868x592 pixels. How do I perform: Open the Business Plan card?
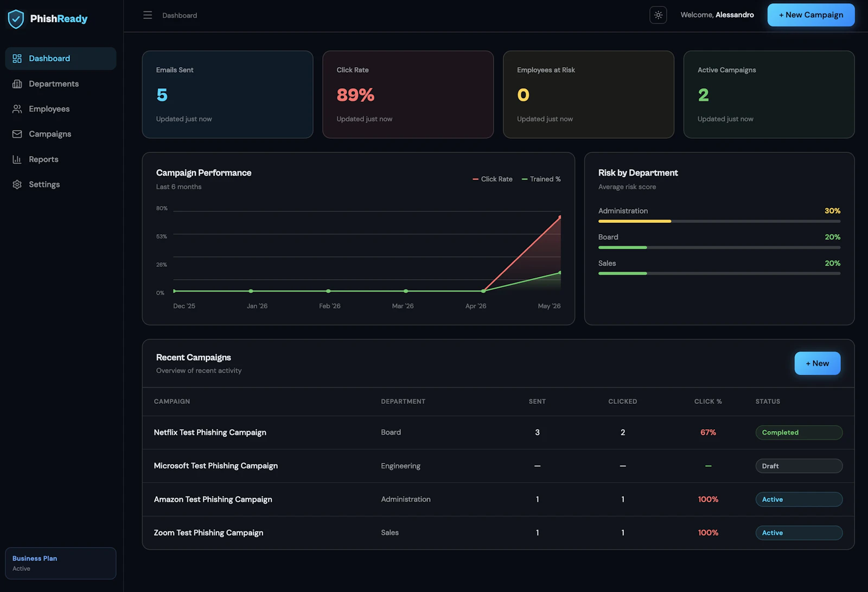[x=61, y=563]
